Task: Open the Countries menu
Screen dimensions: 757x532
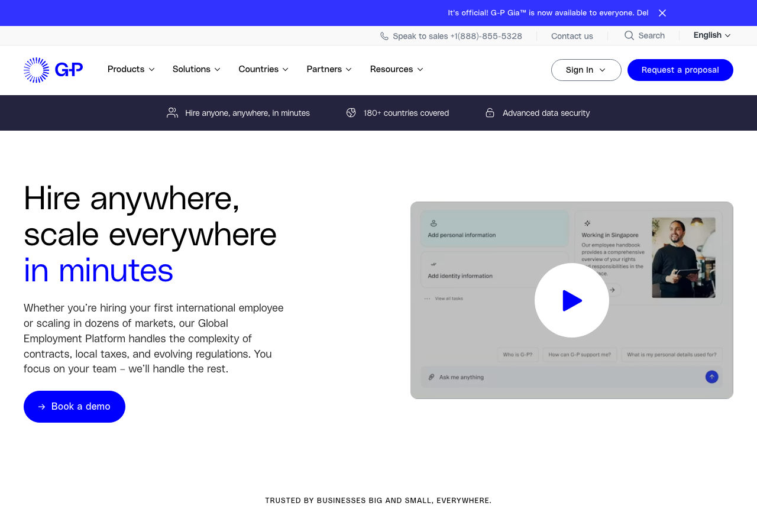Action: click(264, 69)
